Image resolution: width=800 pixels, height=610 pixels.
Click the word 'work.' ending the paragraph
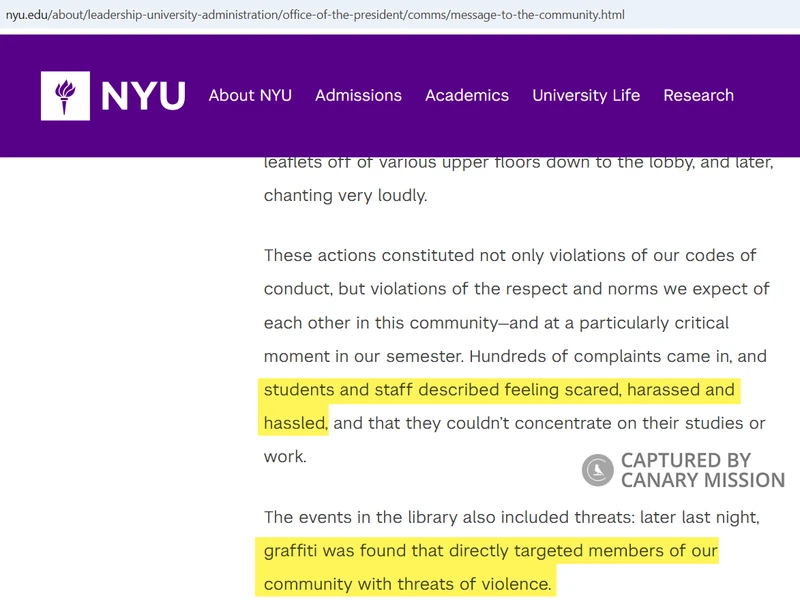coord(285,456)
